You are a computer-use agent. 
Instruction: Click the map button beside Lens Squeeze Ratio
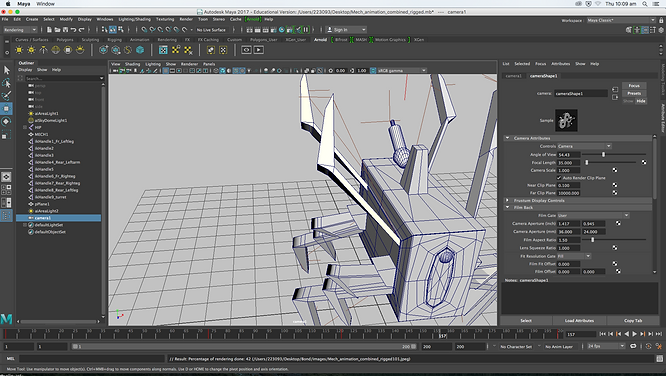click(x=615, y=248)
